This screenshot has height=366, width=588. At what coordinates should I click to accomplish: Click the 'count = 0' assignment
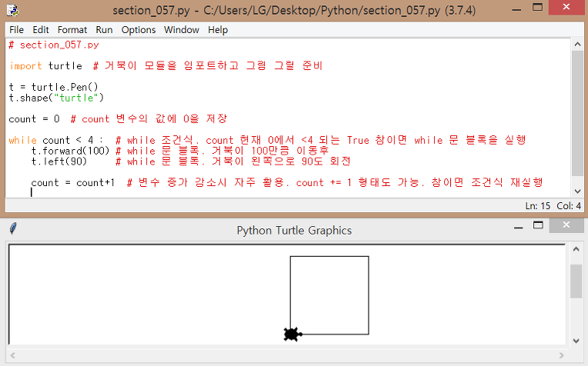pos(34,119)
